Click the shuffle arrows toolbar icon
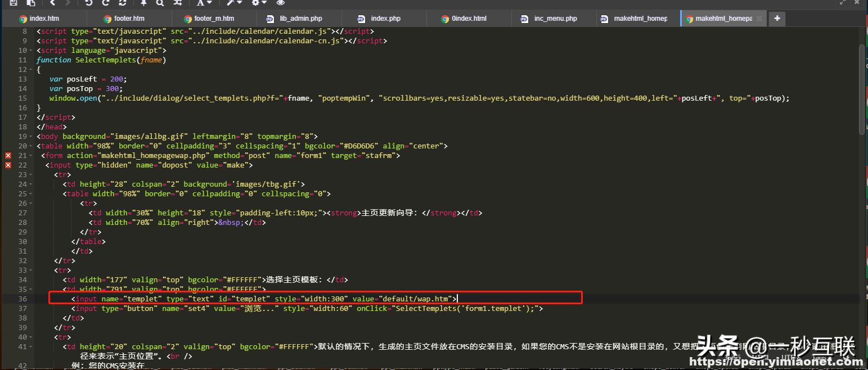The width and height of the screenshot is (868, 370). tap(178, 3)
